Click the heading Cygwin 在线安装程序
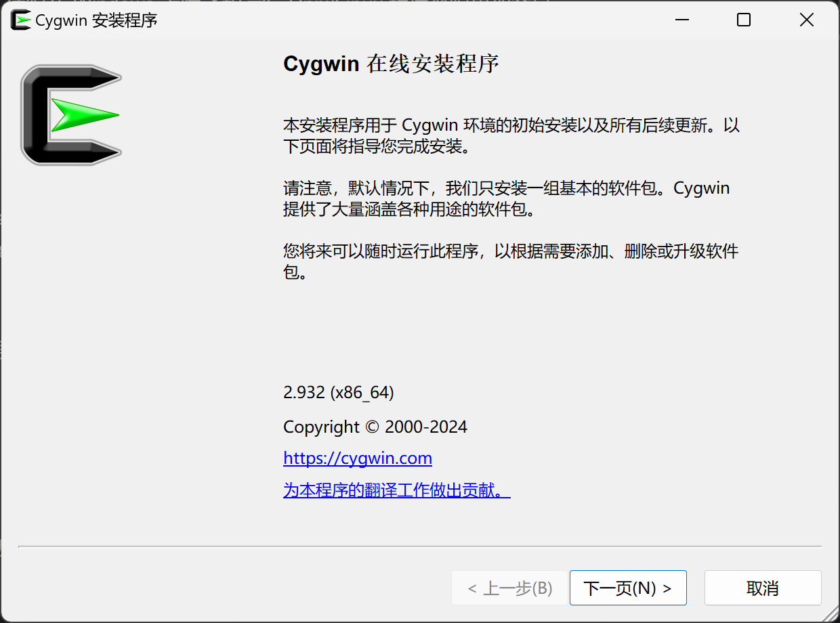The width and height of the screenshot is (840, 623). [x=391, y=64]
